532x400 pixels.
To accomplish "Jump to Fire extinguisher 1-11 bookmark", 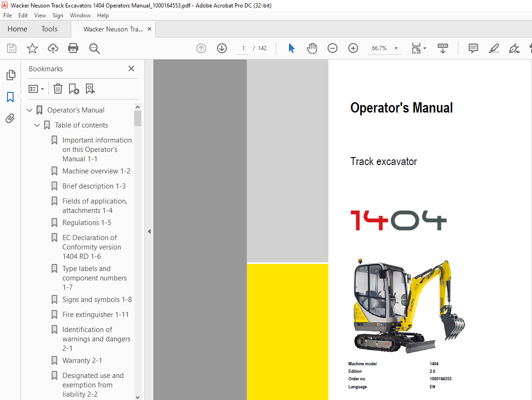I will [95, 315].
